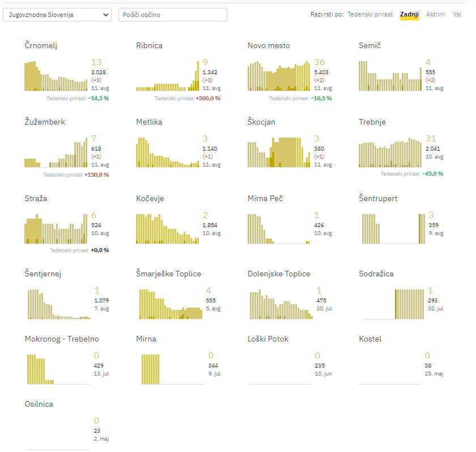476x452 pixels.
Task: Select the Kostel heading
Action: click(370, 339)
